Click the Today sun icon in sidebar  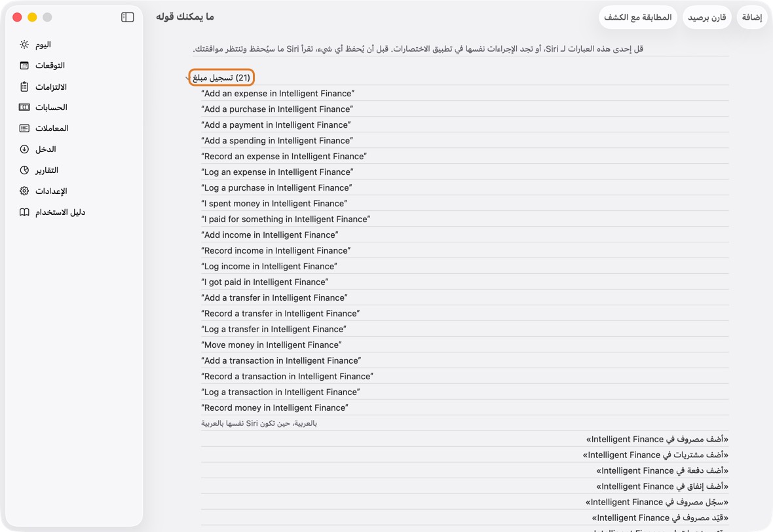[x=24, y=45]
